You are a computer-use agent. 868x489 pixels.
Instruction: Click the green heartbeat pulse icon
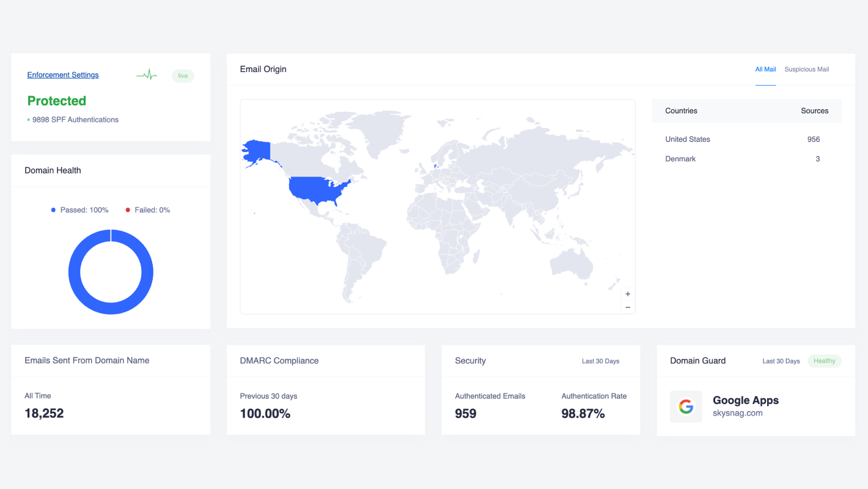coord(147,75)
